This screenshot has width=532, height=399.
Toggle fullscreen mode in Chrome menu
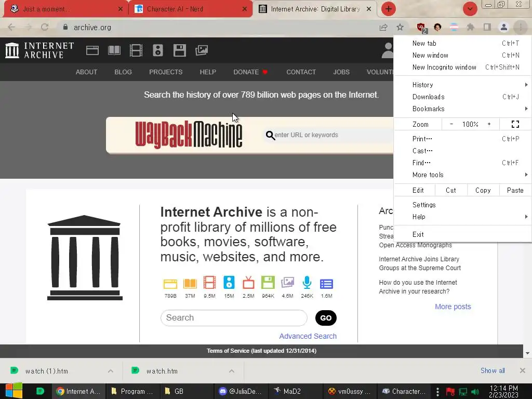coord(515,124)
